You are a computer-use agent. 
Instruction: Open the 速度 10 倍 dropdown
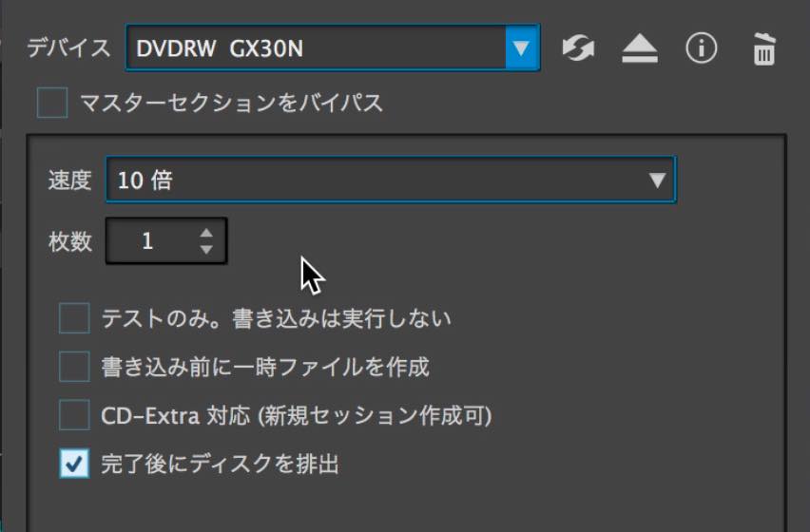391,180
